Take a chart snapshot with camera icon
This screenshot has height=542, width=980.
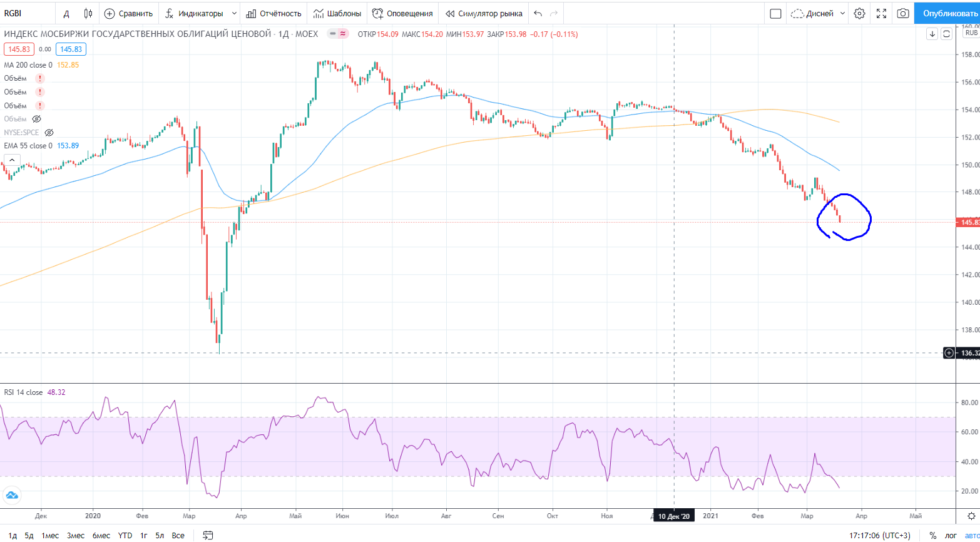[902, 13]
